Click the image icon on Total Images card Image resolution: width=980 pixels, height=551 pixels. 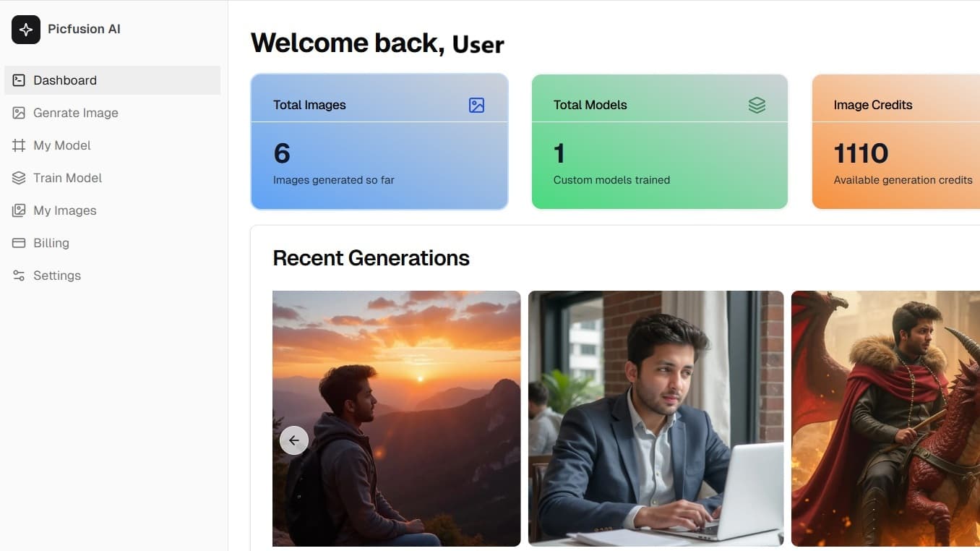coord(476,106)
